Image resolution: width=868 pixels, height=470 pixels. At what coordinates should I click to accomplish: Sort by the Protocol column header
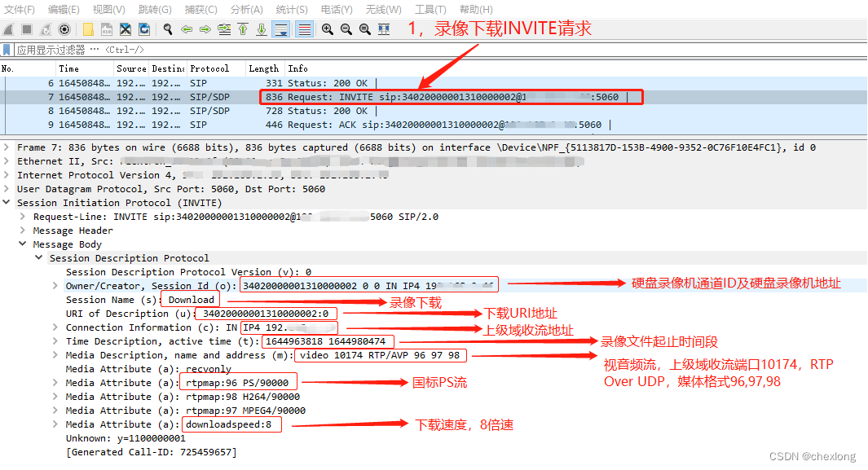(217, 68)
